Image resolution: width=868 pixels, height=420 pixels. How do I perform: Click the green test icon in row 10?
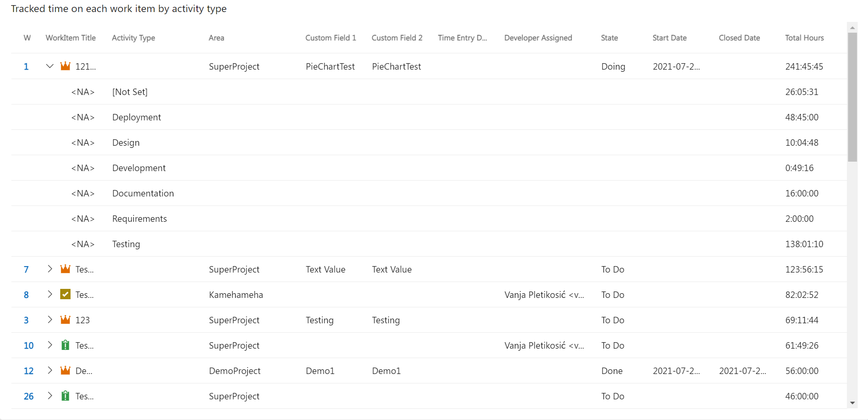[65, 345]
